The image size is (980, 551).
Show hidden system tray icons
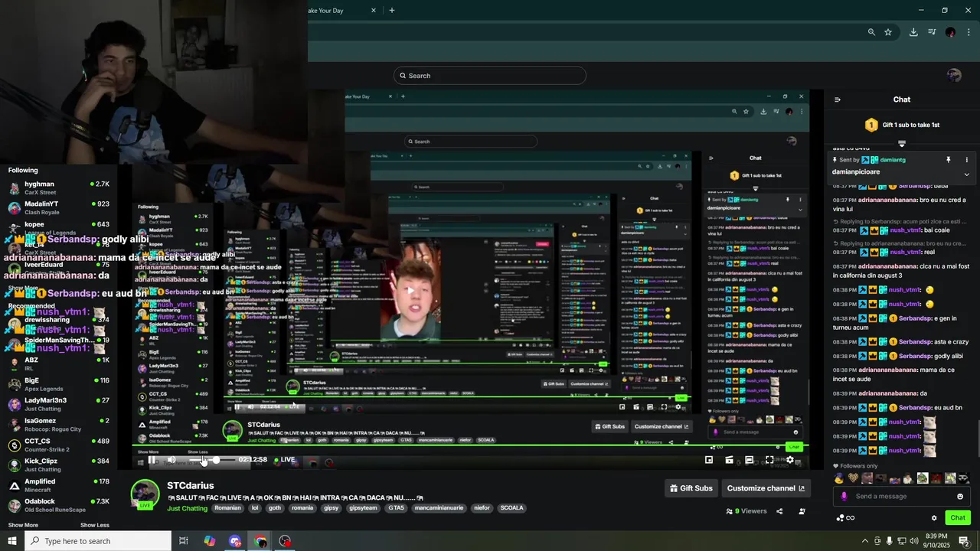coord(865,541)
